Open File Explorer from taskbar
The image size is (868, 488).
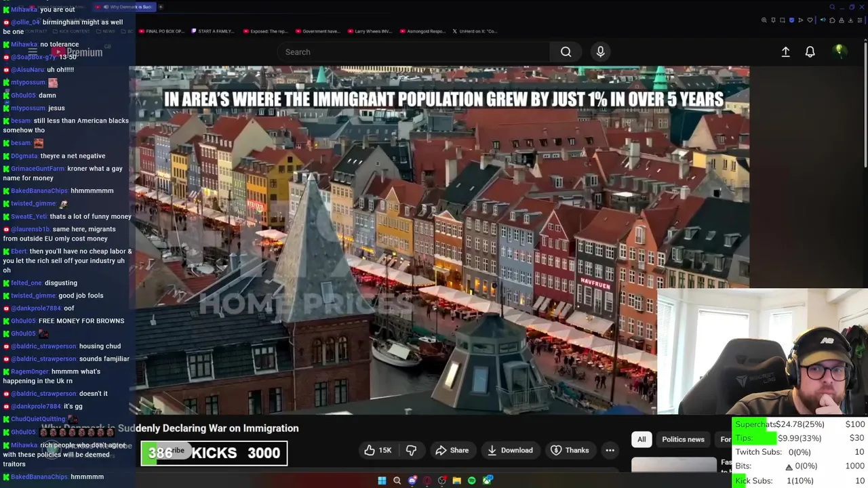[x=457, y=481]
